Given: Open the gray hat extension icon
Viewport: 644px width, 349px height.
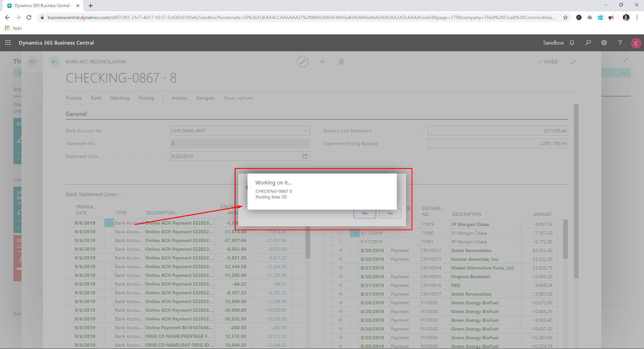Looking at the screenshot, I should click(x=590, y=17).
